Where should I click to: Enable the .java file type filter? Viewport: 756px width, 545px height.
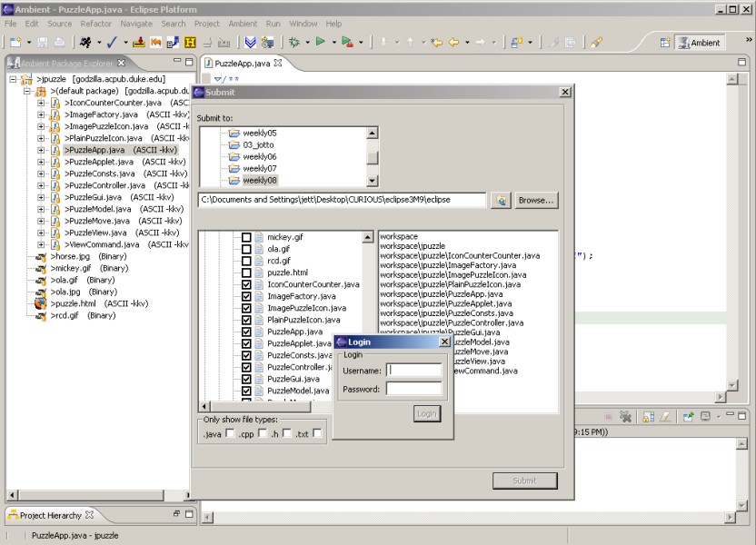[x=230, y=433]
